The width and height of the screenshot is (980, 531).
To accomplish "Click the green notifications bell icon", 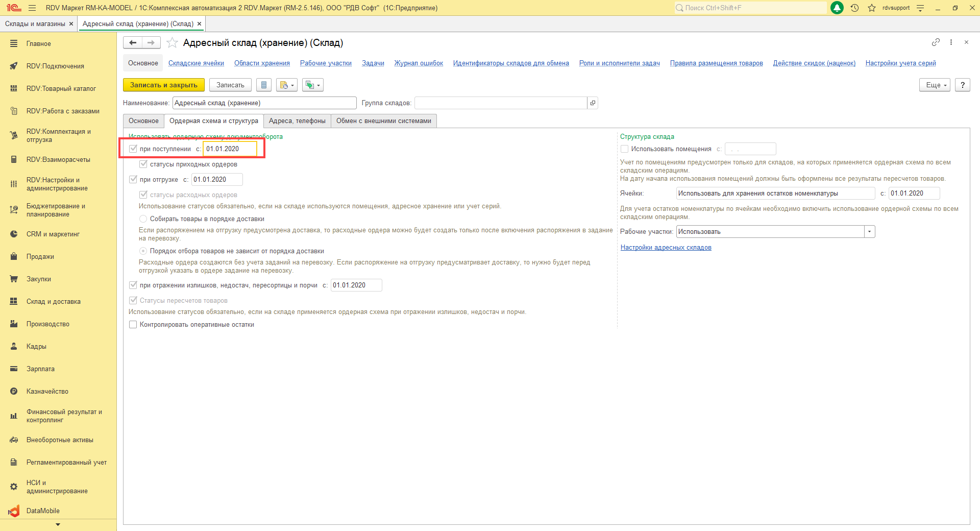I will (x=837, y=8).
